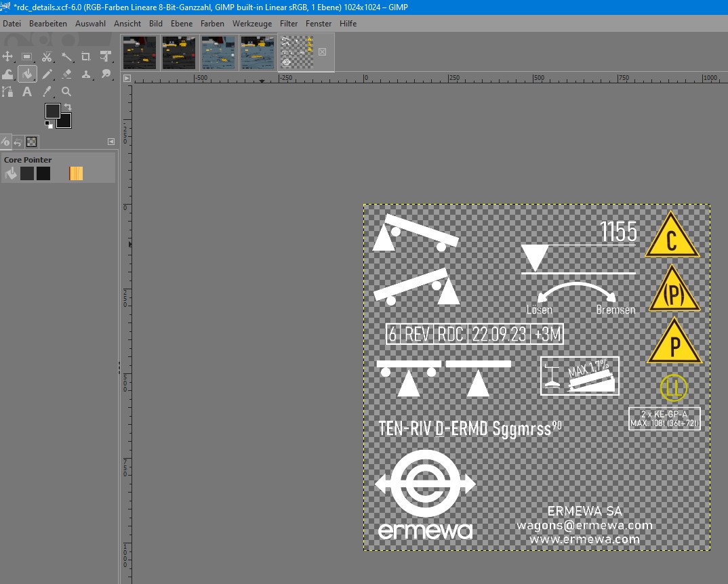The width and height of the screenshot is (728, 584).
Task: Reset colors to default black and white
Action: coord(48,125)
